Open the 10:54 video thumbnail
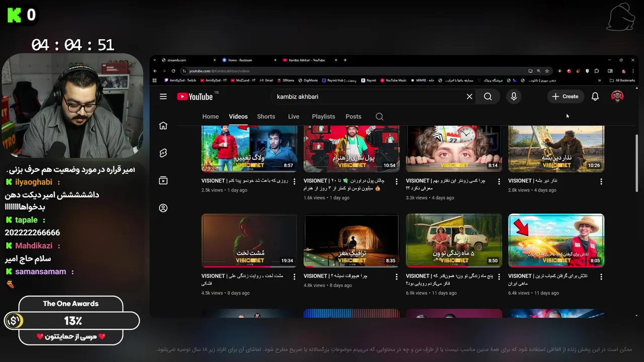Viewport: 644px width, 362px height. (x=351, y=149)
